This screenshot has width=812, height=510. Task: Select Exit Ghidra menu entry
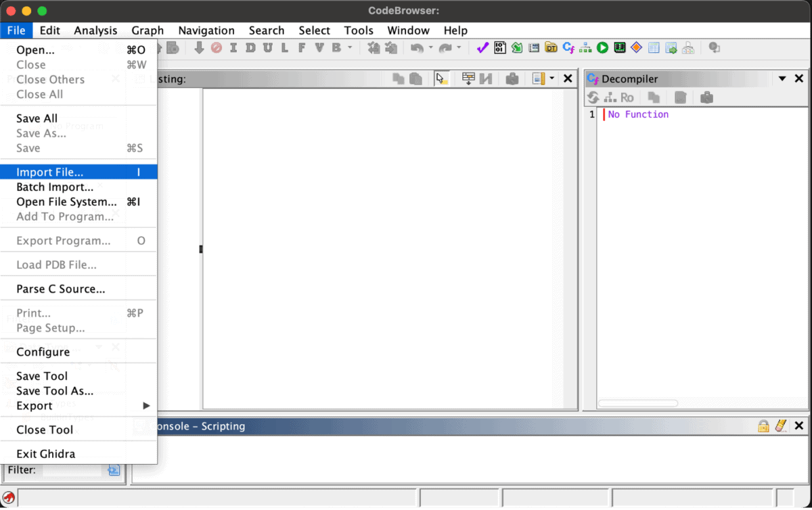click(x=45, y=454)
